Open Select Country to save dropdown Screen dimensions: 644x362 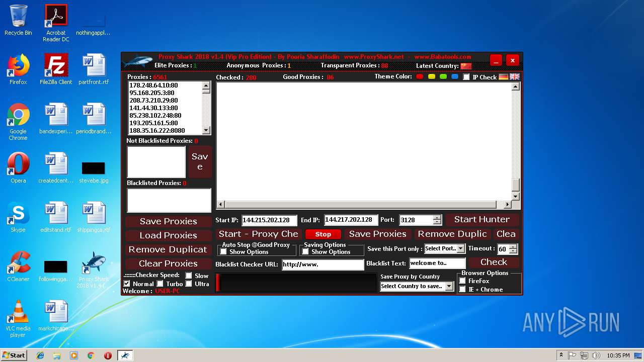pos(449,286)
